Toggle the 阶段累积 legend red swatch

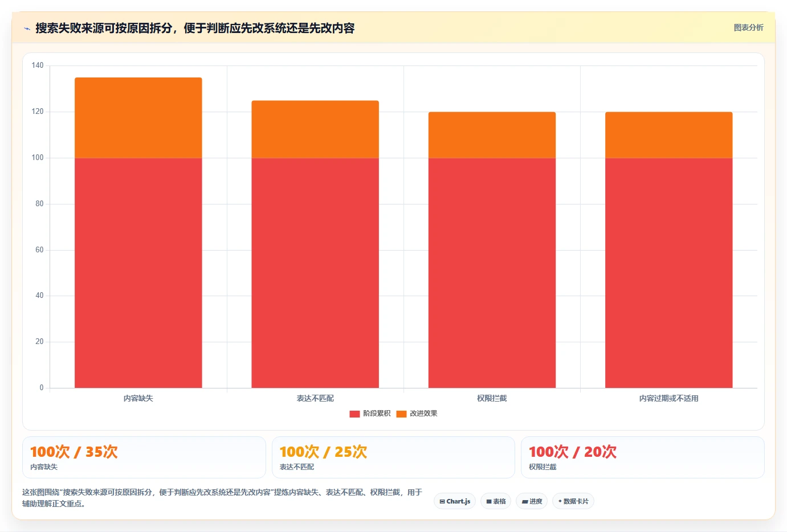[354, 414]
